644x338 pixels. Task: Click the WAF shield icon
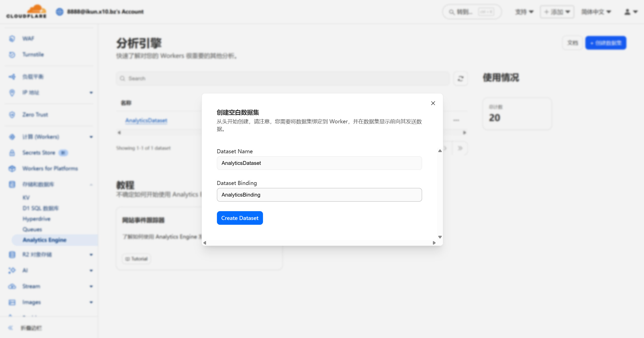point(12,39)
